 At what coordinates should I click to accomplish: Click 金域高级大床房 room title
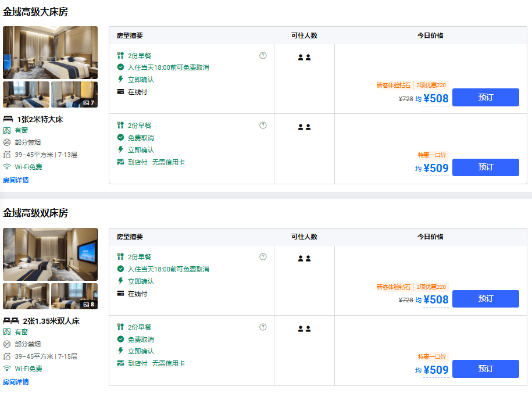point(35,12)
